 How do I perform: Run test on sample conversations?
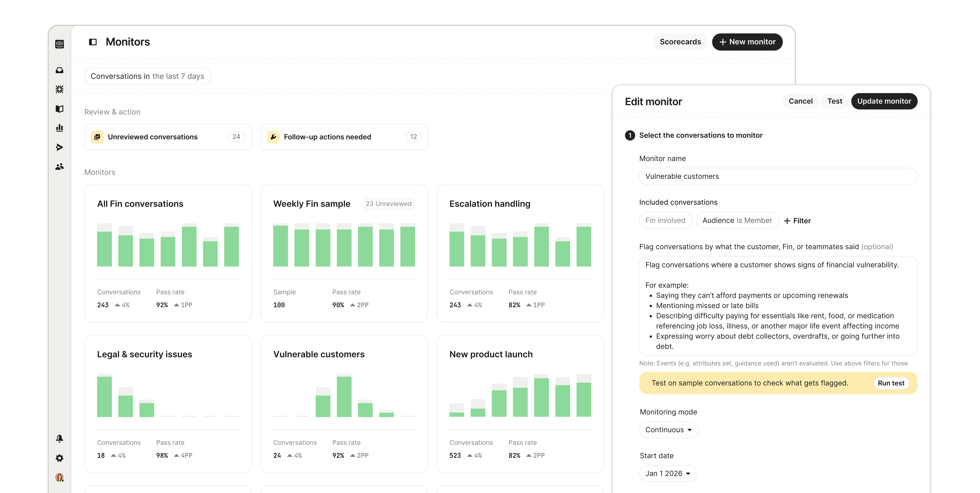tap(891, 383)
